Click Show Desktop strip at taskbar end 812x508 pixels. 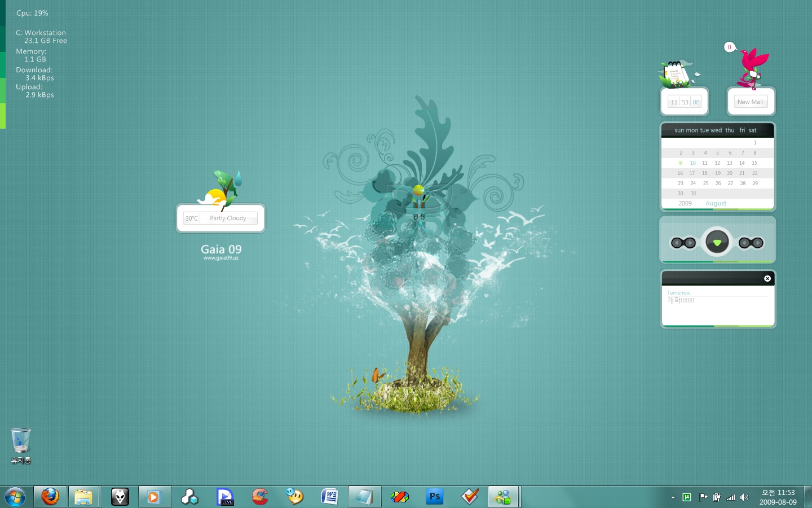[x=807, y=497]
